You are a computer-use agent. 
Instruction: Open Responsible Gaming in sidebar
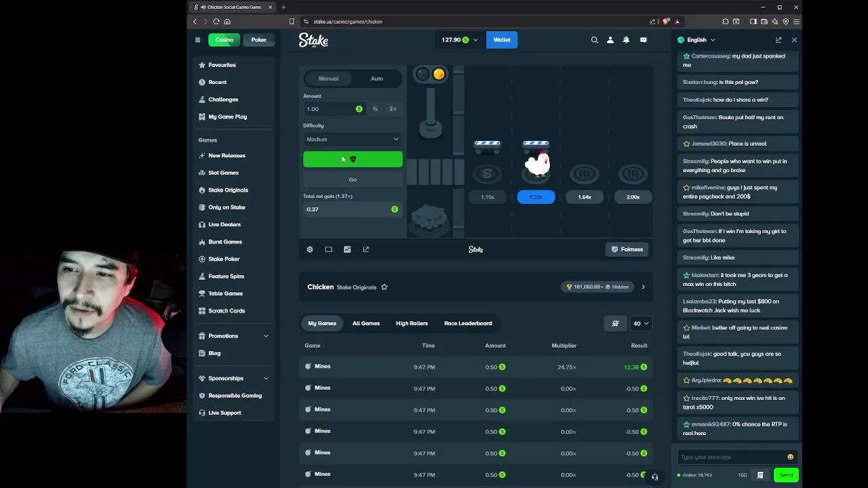pyautogui.click(x=233, y=396)
